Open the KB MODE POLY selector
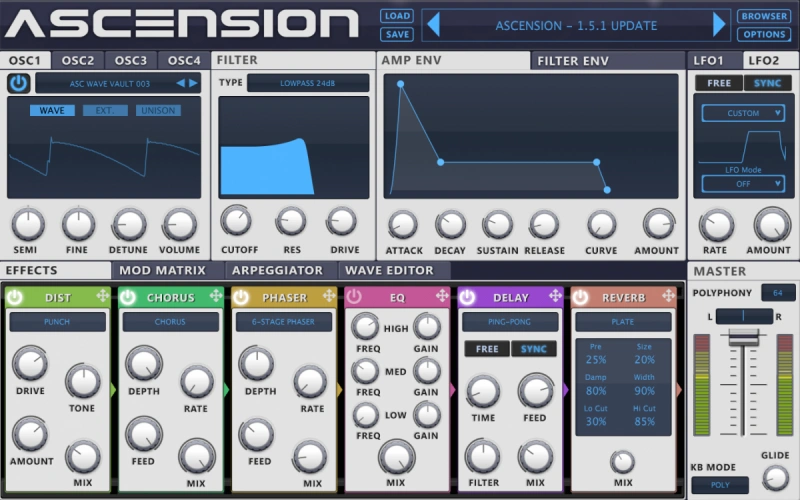Image resolution: width=800 pixels, height=500 pixels. point(720,485)
